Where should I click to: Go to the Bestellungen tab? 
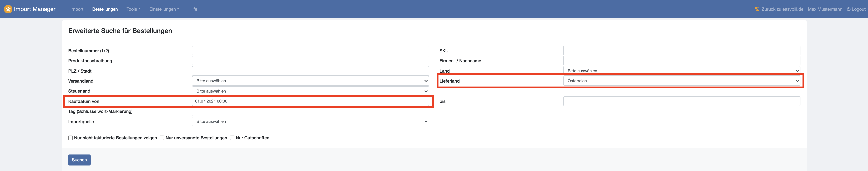point(105,9)
